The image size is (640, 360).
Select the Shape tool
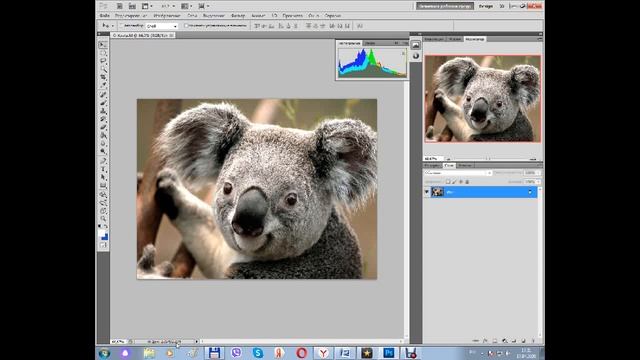(x=103, y=186)
